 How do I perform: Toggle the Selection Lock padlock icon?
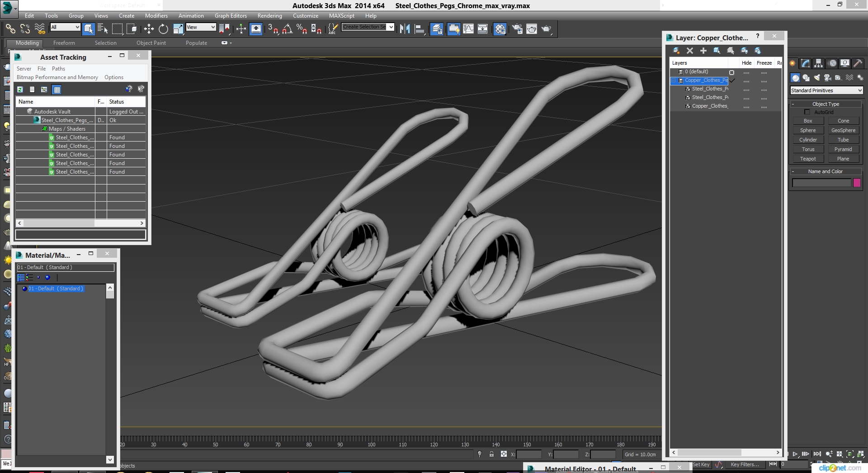[x=491, y=454]
